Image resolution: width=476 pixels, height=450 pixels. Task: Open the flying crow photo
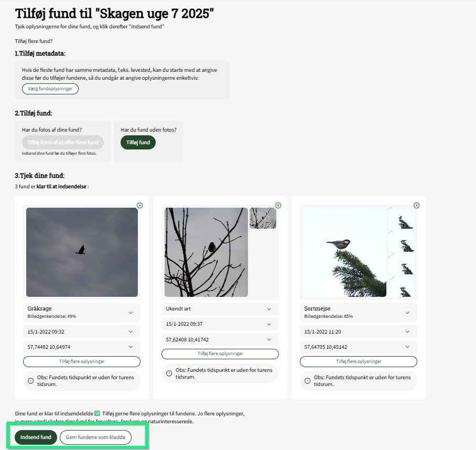coord(82,252)
